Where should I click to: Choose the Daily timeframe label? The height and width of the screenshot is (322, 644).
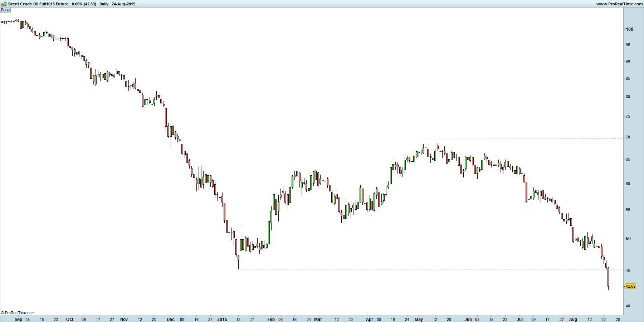point(104,4)
